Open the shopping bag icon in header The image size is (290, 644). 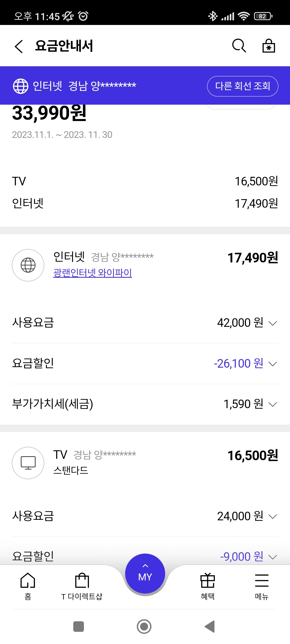pos(269,46)
